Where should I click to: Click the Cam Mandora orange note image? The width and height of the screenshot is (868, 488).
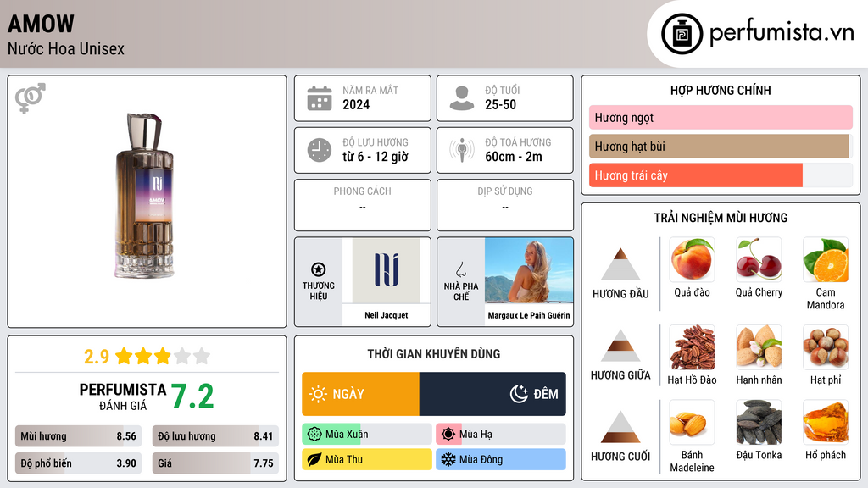tap(826, 259)
